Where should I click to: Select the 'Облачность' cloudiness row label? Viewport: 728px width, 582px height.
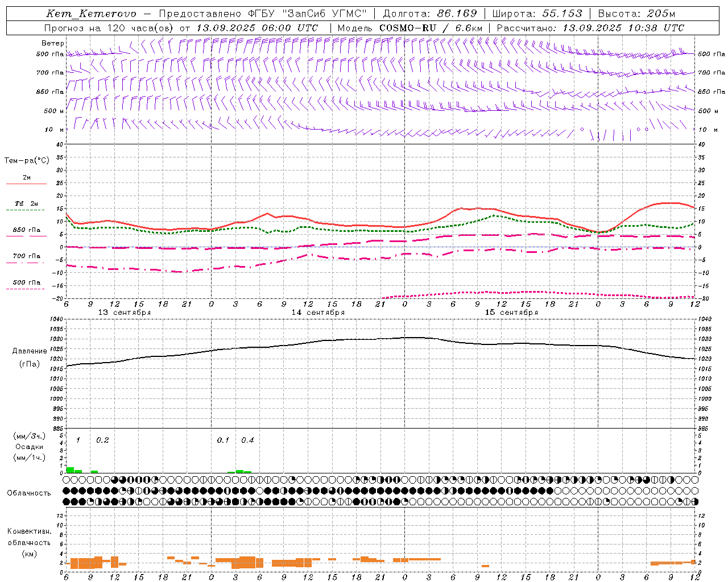[x=29, y=493]
